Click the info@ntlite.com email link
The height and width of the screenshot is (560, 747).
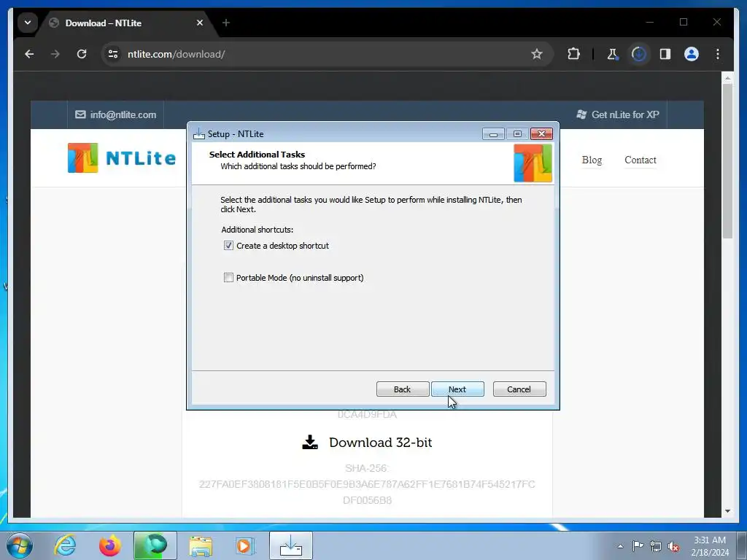point(116,114)
